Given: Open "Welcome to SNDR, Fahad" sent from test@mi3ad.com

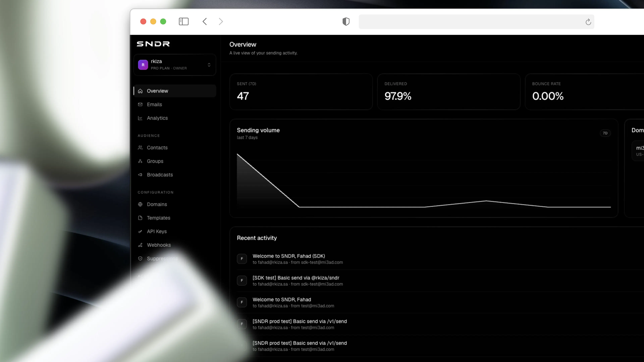Looking at the screenshot, I should [x=282, y=299].
